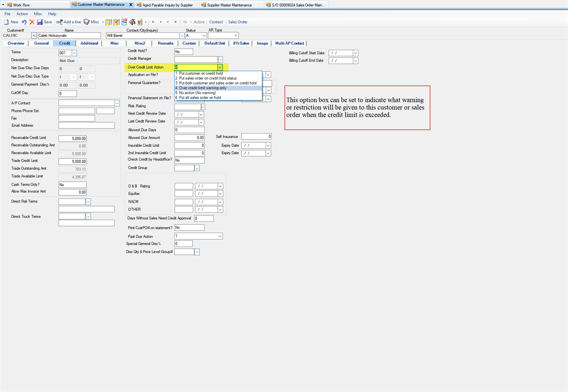Click the Contact link in the toolbar

click(x=216, y=22)
